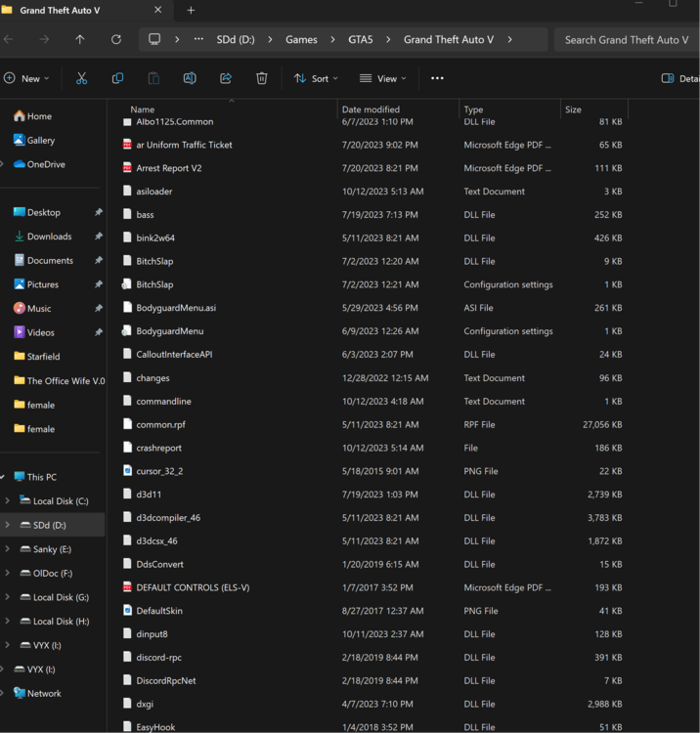The height and width of the screenshot is (733, 700).
Task: Go up one folder level arrow
Action: click(x=80, y=40)
